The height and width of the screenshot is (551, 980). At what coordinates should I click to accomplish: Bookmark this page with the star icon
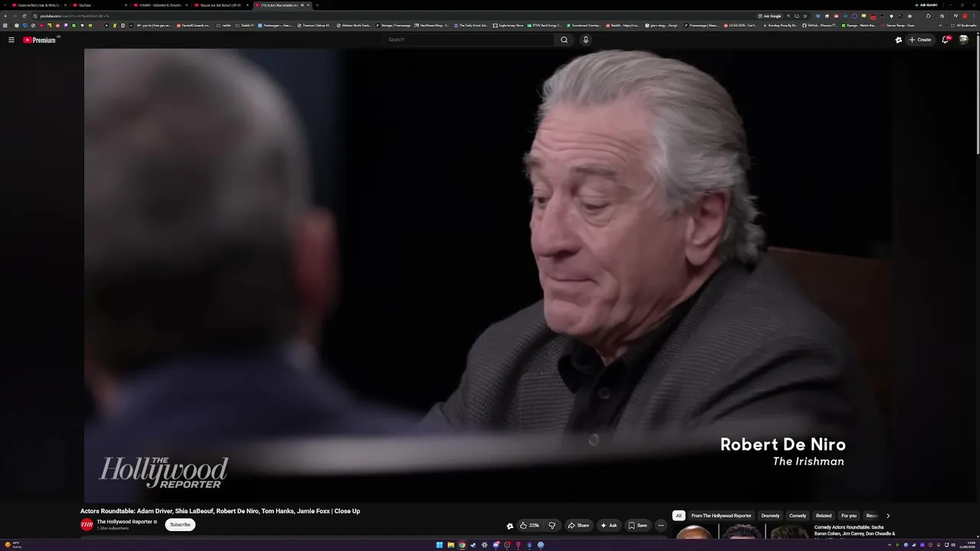pyautogui.click(x=805, y=15)
